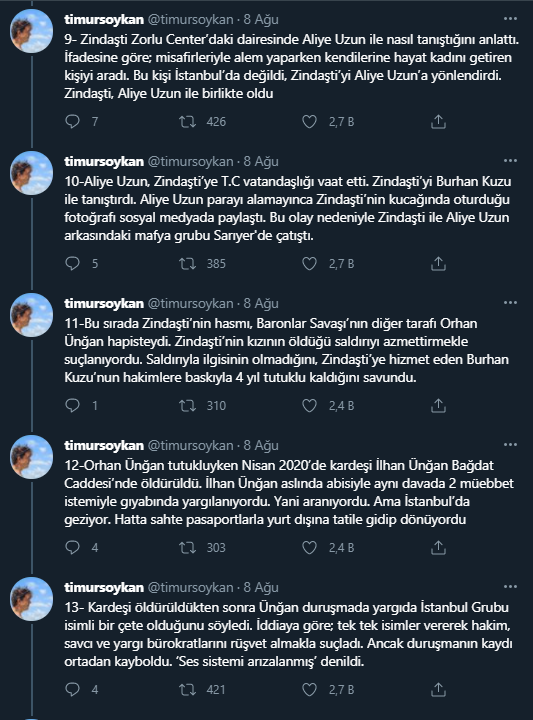Viewport: 533px width, 720px height.
Task: Click the profile avatar beside tweet 9
Action: click(32, 31)
